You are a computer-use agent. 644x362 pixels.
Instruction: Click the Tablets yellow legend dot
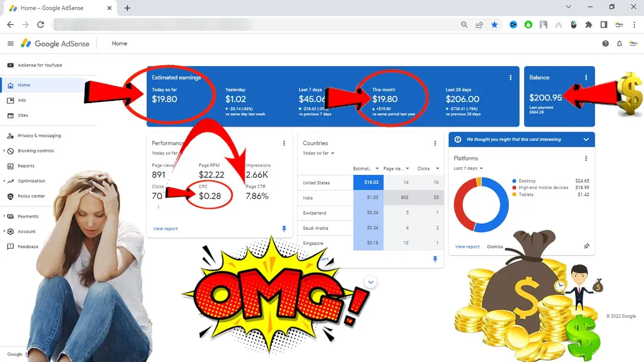point(514,195)
